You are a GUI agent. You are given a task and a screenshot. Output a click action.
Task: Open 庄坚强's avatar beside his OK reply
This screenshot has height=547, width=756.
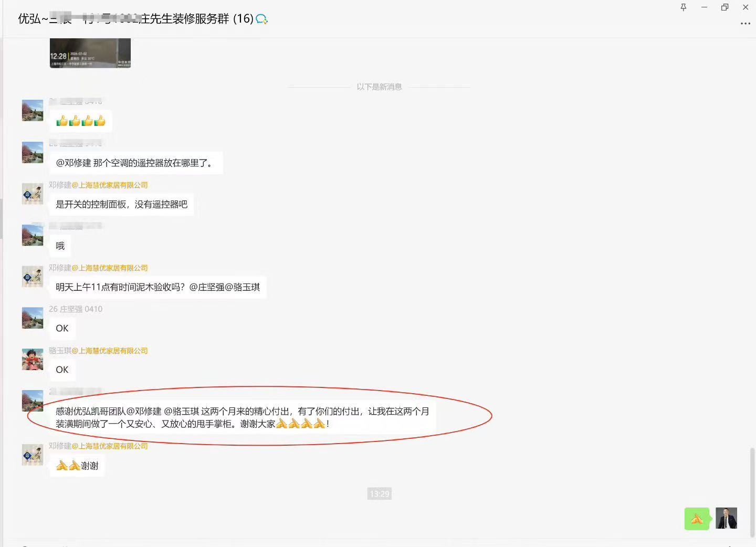tap(33, 318)
